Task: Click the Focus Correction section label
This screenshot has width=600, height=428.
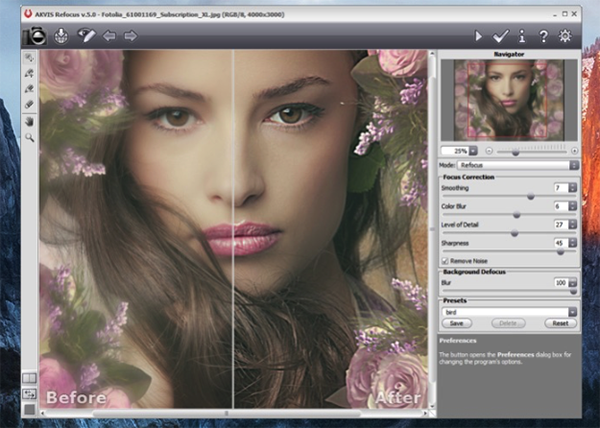Action: (x=469, y=177)
